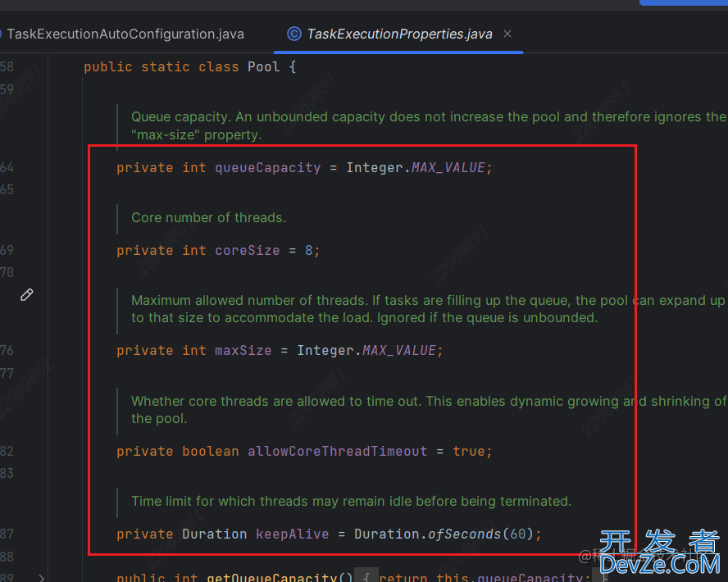Click the Pool class name
The width and height of the screenshot is (728, 582).
[264, 67]
